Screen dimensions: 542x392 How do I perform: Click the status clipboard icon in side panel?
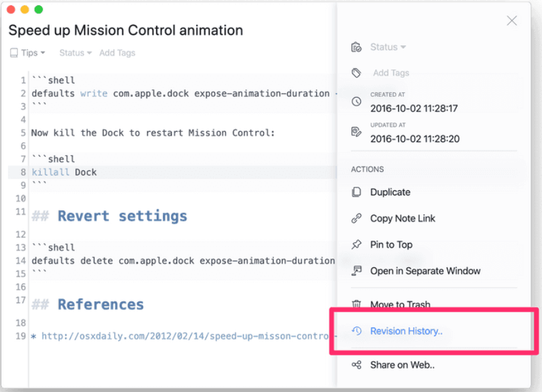tap(356, 47)
